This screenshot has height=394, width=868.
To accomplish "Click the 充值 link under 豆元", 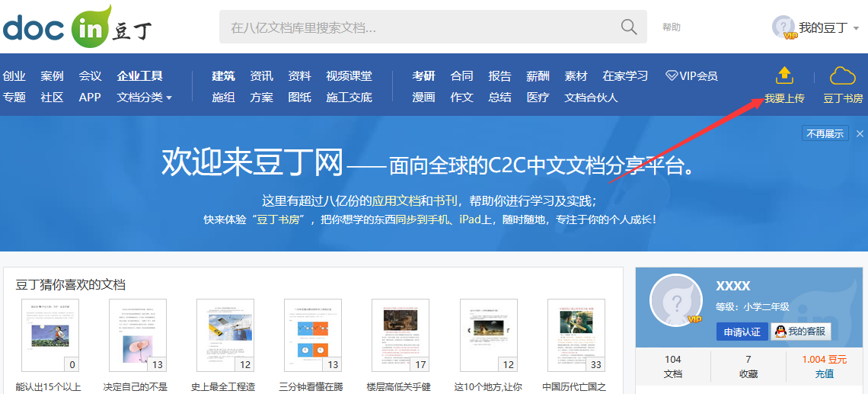I will (824, 374).
